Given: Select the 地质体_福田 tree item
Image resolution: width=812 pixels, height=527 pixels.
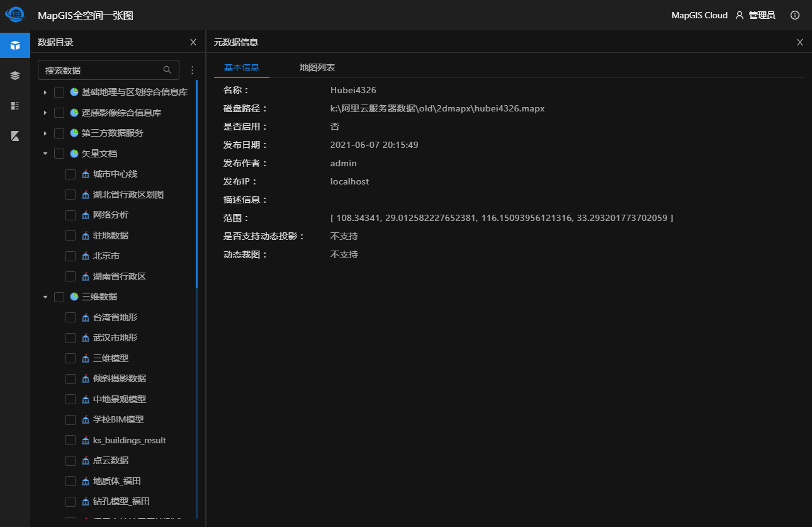Looking at the screenshot, I should 117,481.
